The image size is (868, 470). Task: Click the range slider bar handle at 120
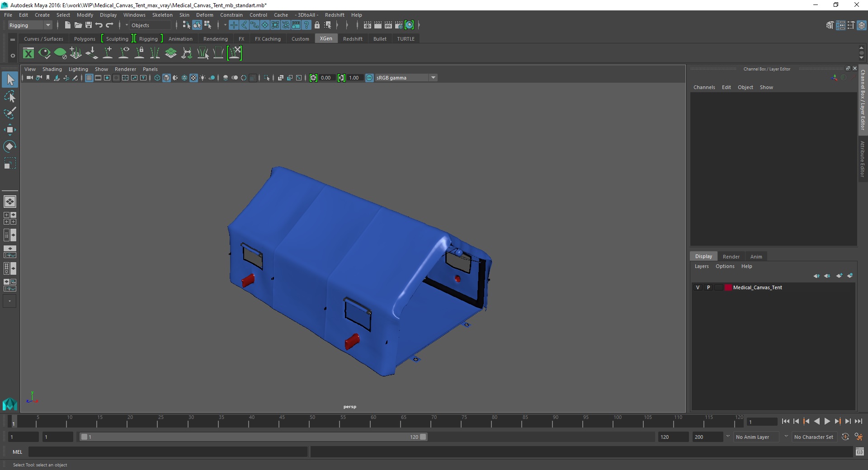(x=423, y=437)
